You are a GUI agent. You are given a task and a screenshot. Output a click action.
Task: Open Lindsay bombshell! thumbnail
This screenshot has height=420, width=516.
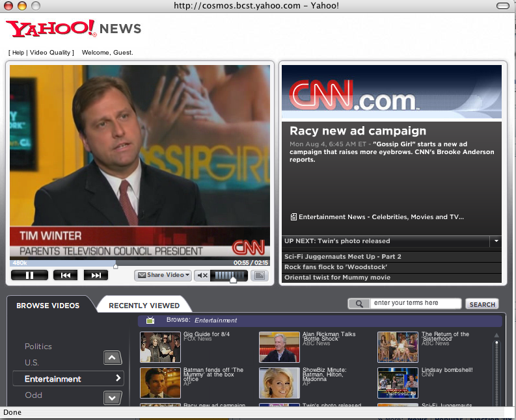398,383
